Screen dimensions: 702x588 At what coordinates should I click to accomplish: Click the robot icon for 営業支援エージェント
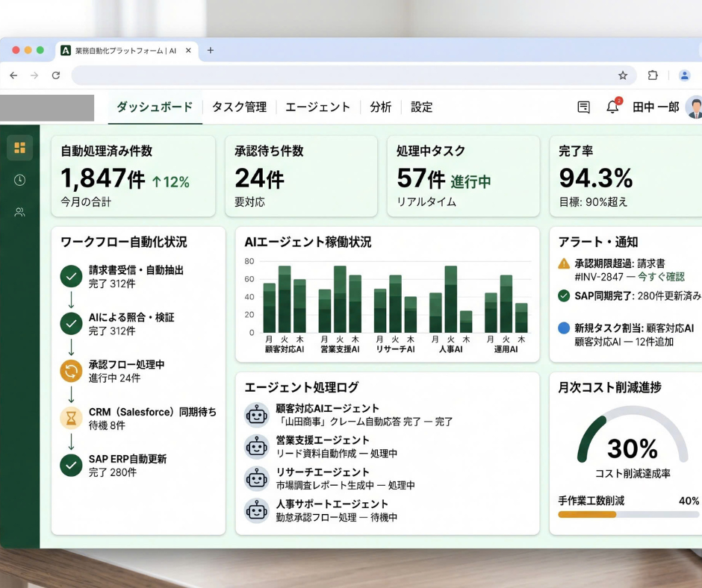[257, 446]
